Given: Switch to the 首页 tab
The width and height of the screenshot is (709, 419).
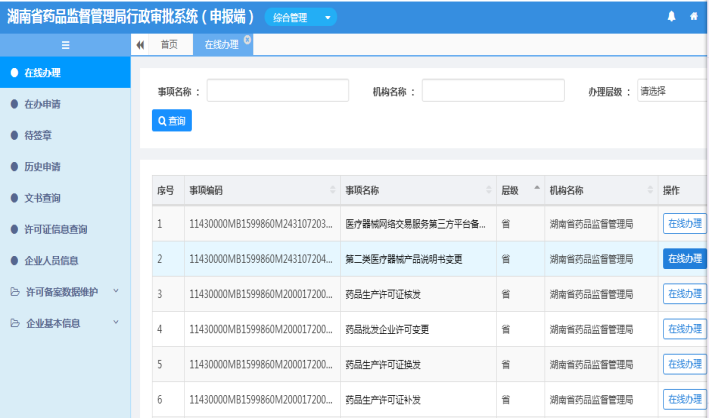Looking at the screenshot, I should (x=169, y=45).
